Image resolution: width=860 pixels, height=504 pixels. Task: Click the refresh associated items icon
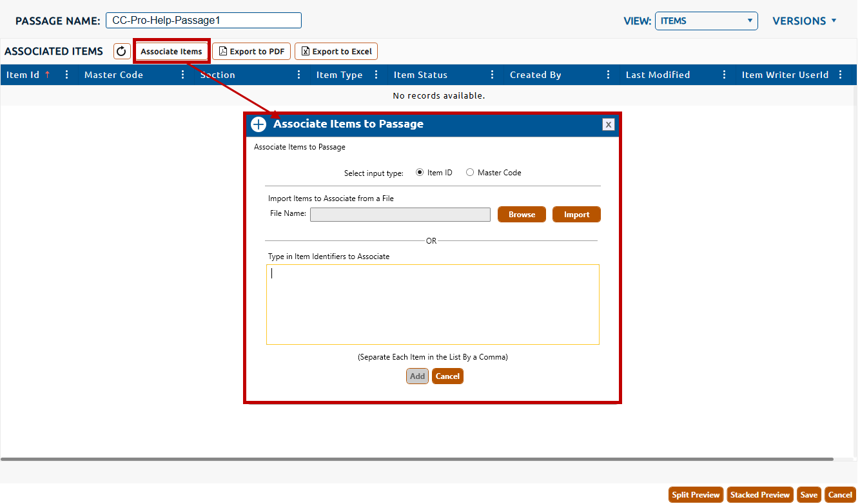tap(122, 52)
